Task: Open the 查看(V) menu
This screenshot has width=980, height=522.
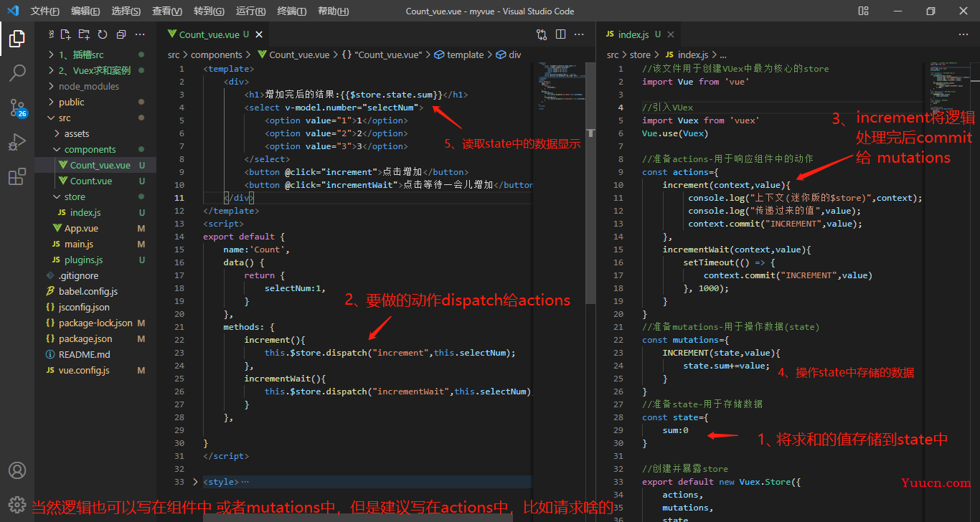Action: (167, 11)
